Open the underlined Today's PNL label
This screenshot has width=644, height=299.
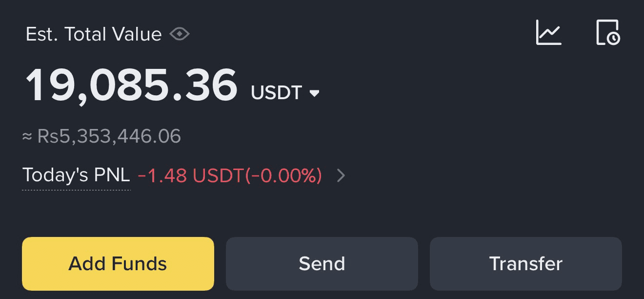click(76, 175)
